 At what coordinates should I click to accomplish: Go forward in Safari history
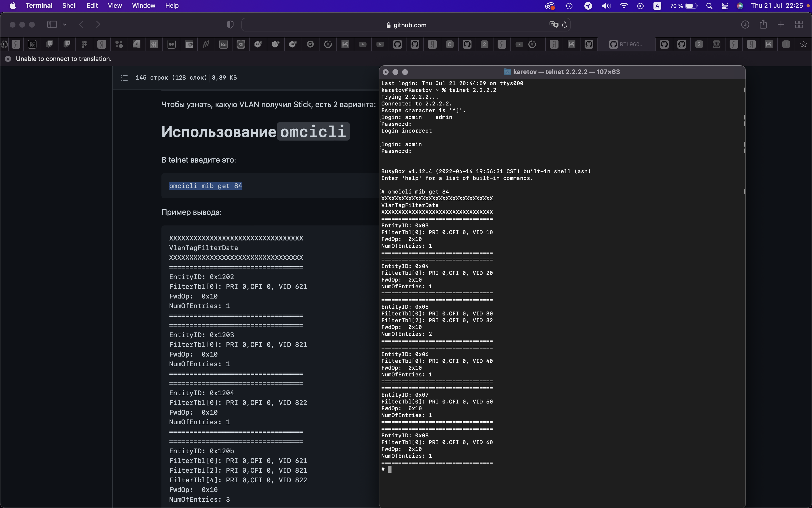point(98,24)
